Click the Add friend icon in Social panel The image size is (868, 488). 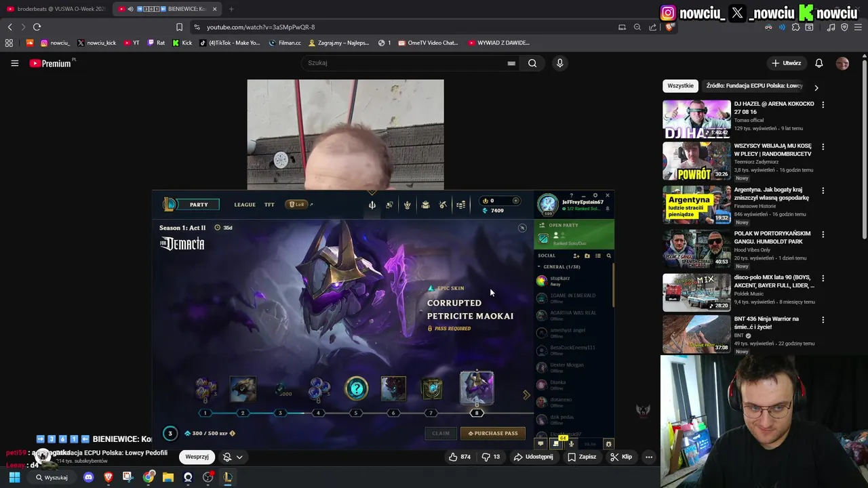point(576,256)
